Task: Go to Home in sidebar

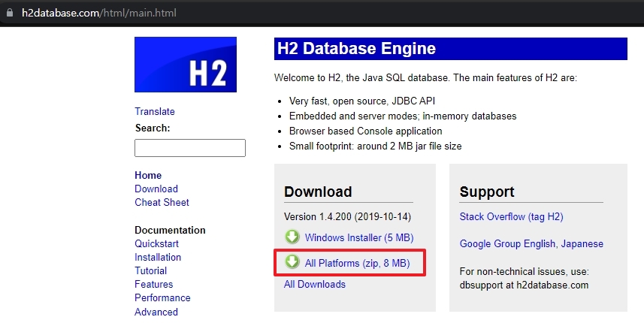Action: pyautogui.click(x=148, y=175)
